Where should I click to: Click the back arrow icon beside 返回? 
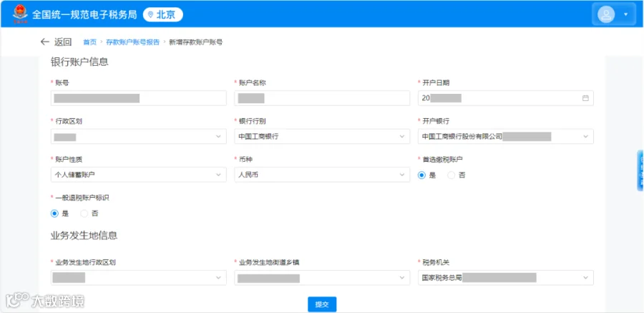point(45,42)
